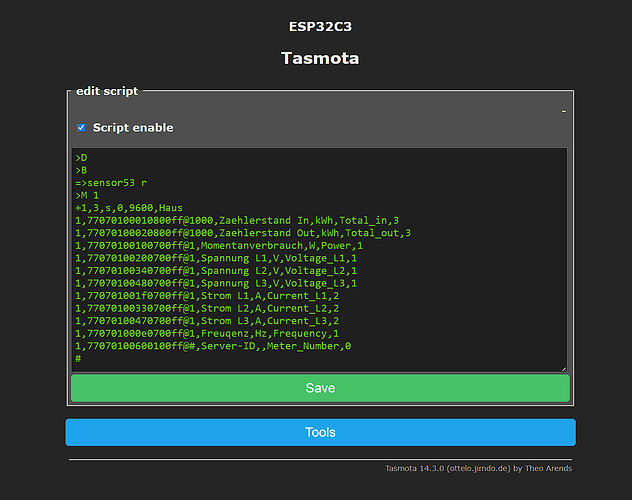Image resolution: width=632 pixels, height=500 pixels.
Task: Click the 'Script enable' label text
Action: 133,128
